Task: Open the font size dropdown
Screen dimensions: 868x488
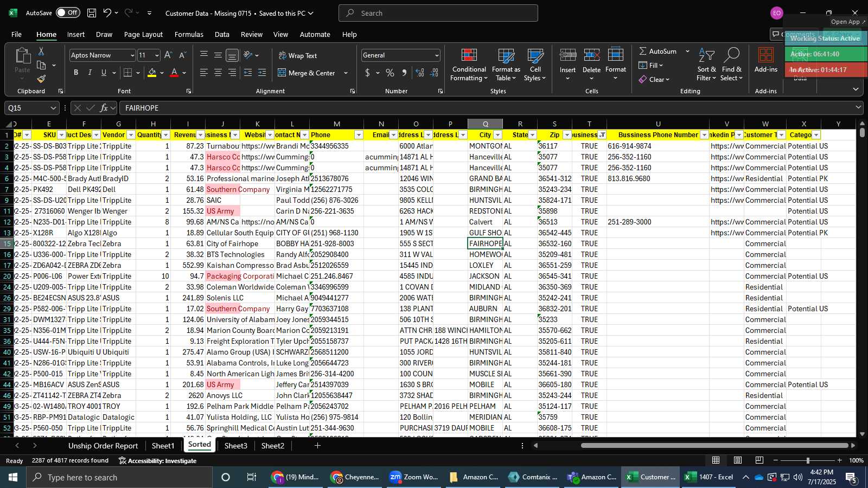Action: tap(157, 55)
